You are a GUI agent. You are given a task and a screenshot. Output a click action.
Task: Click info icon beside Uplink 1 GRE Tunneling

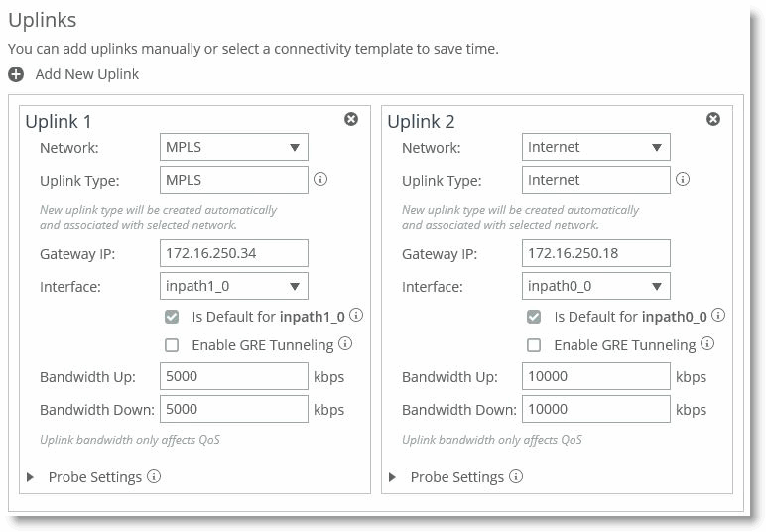pyautogui.click(x=345, y=344)
